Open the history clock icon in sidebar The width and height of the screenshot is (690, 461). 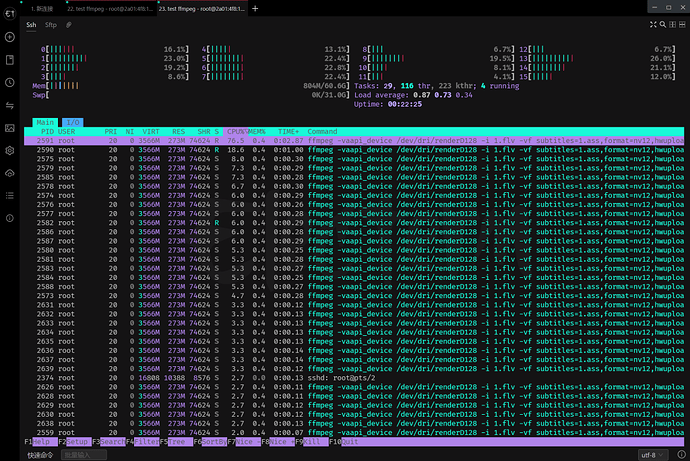pos(9,83)
